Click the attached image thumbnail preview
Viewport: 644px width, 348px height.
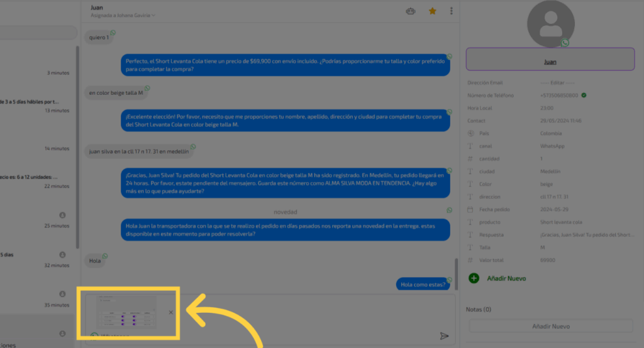[126, 312]
